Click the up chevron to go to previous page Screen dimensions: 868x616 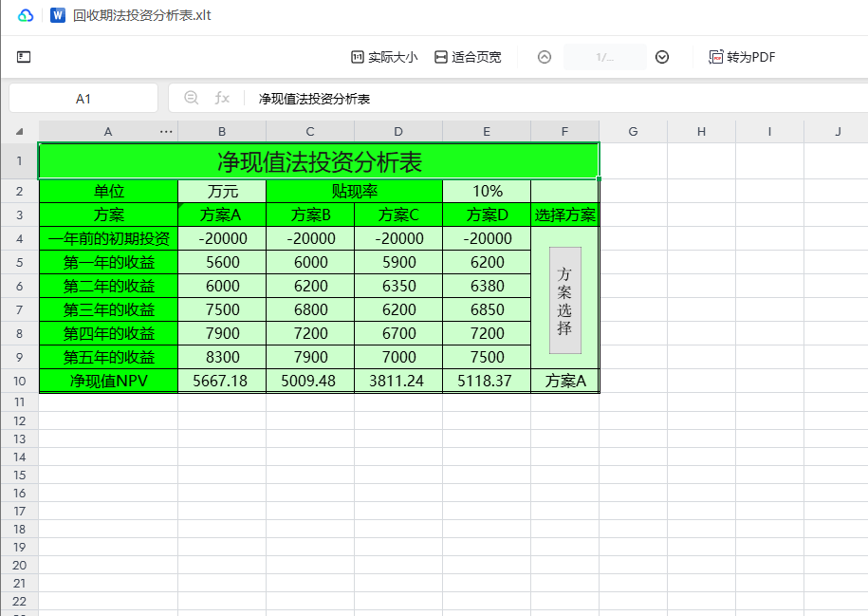coord(544,57)
